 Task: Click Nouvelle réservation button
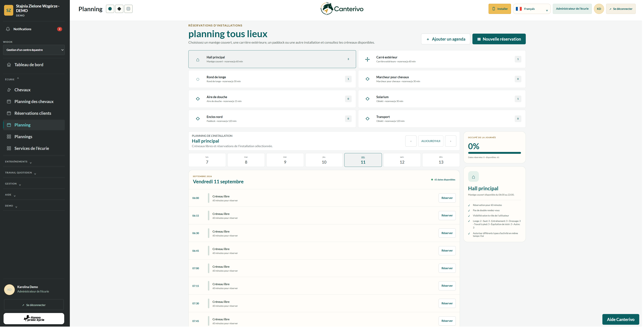coord(499,39)
